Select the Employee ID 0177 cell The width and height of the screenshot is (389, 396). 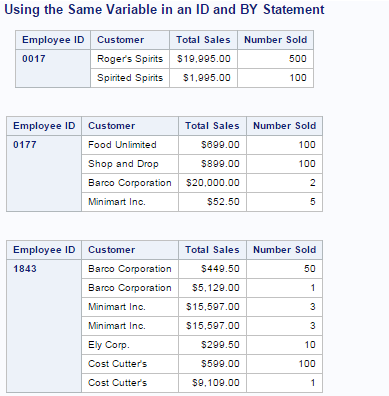point(44,173)
